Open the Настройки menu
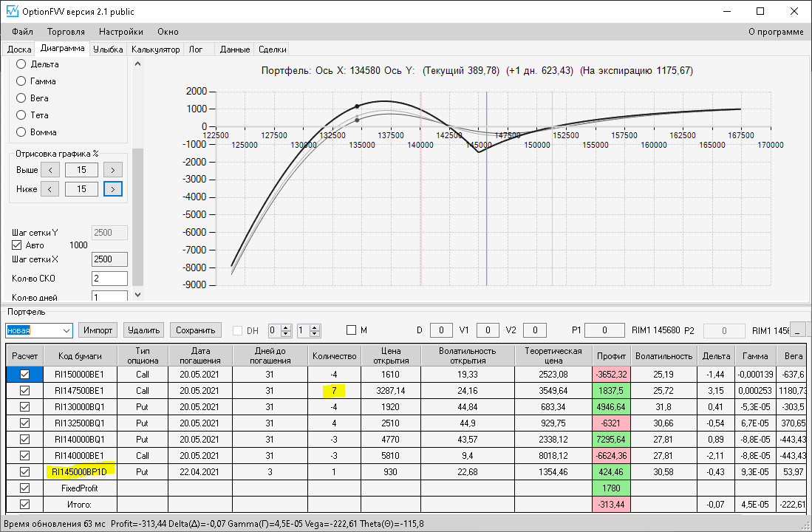 point(121,32)
